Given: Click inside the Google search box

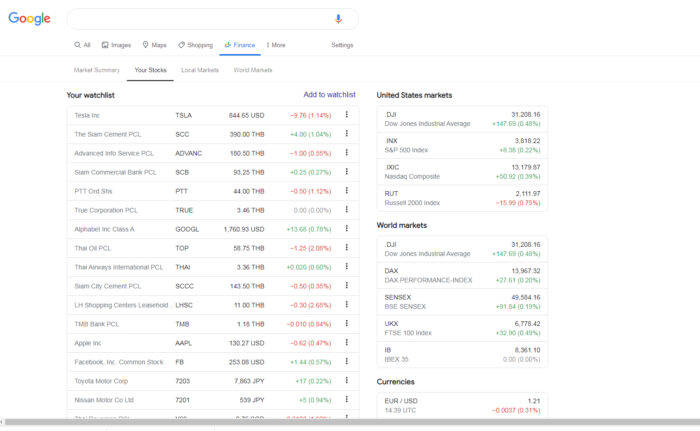Looking at the screenshot, I should (x=200, y=19).
